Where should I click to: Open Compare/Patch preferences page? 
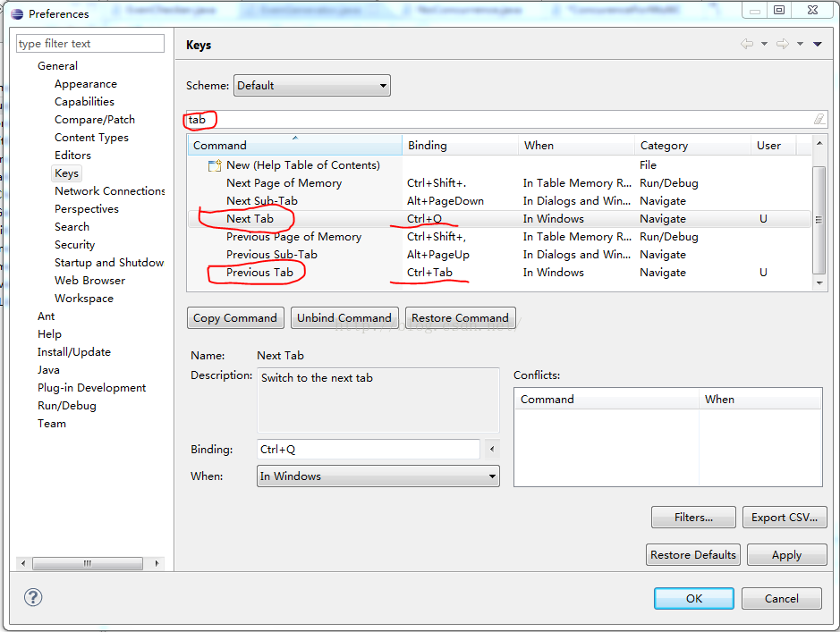click(95, 119)
